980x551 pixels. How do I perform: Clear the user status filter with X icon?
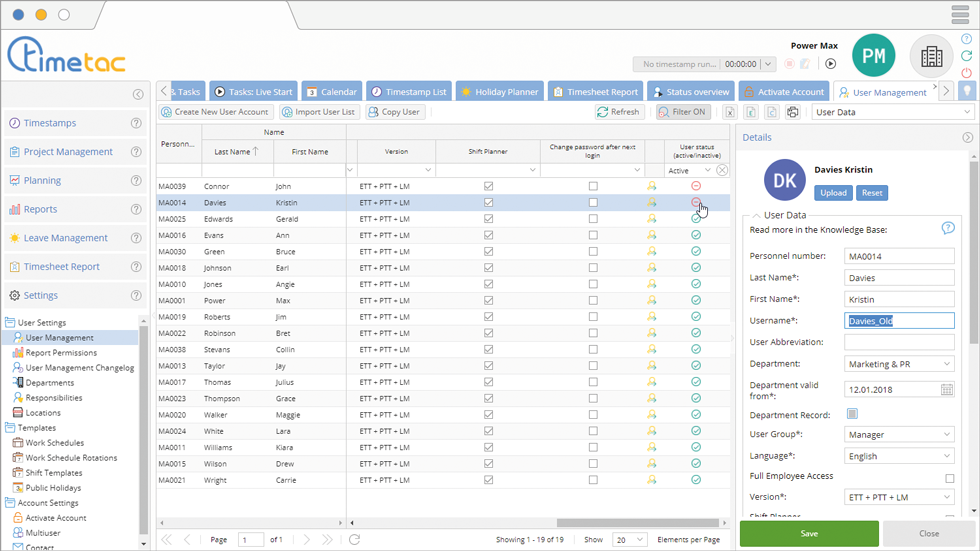click(x=722, y=171)
